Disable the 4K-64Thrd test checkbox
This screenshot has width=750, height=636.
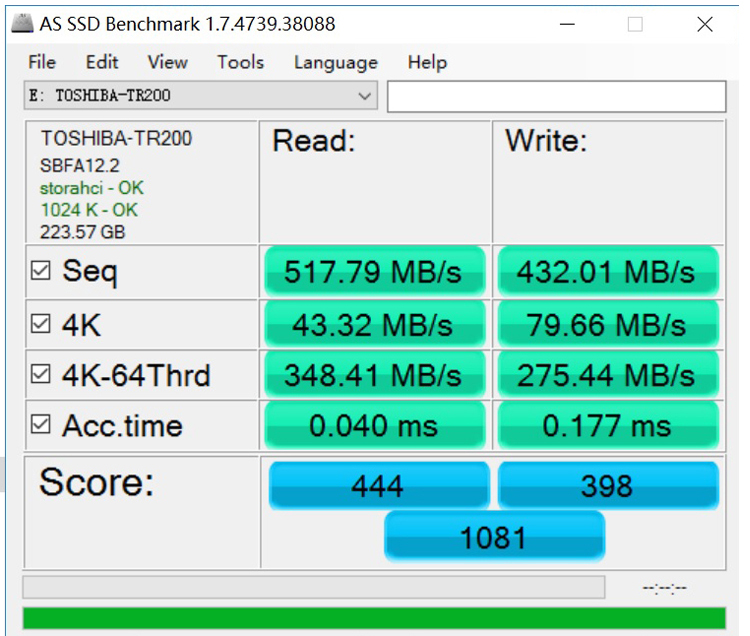[x=41, y=375]
